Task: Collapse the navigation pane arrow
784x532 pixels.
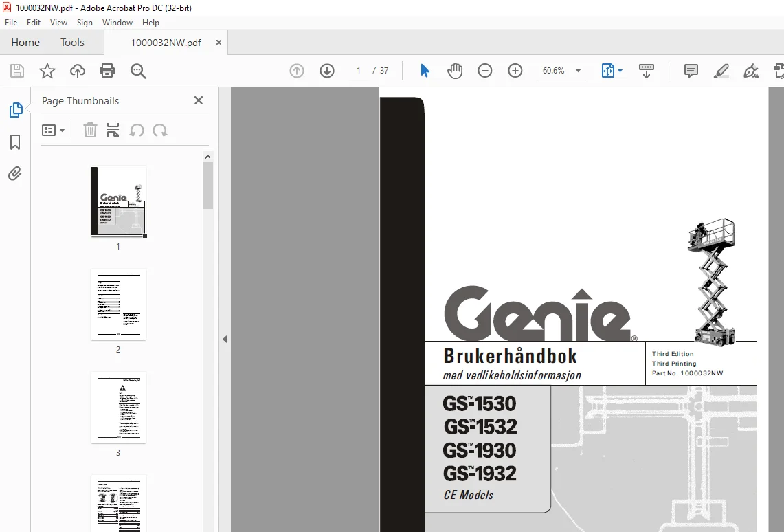Action: coord(225,339)
